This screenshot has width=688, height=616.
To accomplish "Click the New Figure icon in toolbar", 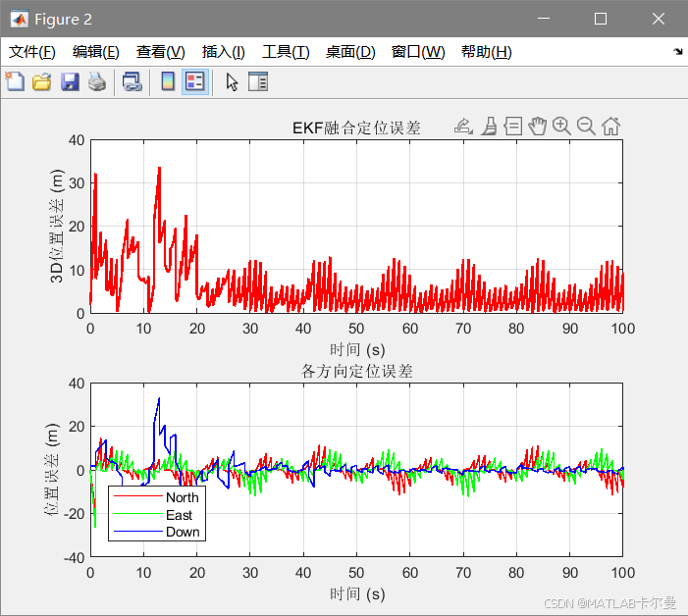I will point(15,82).
